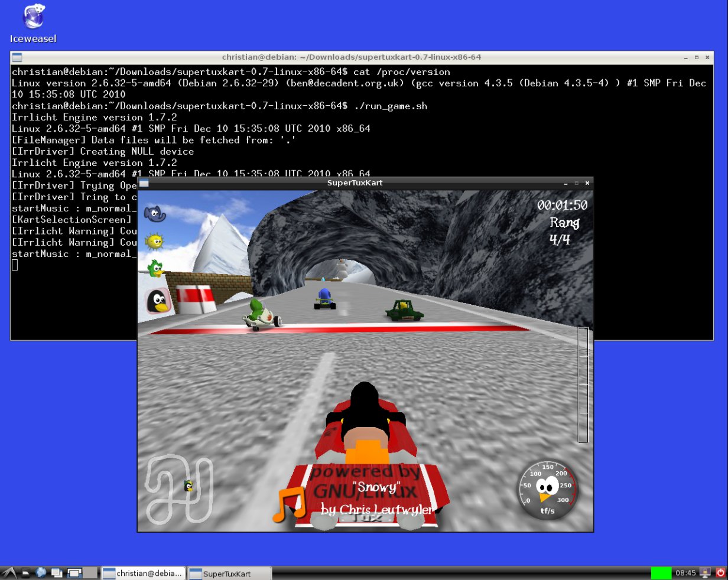Select the SuperTuxKart taskbar button
This screenshot has width=728, height=580.
point(229,573)
